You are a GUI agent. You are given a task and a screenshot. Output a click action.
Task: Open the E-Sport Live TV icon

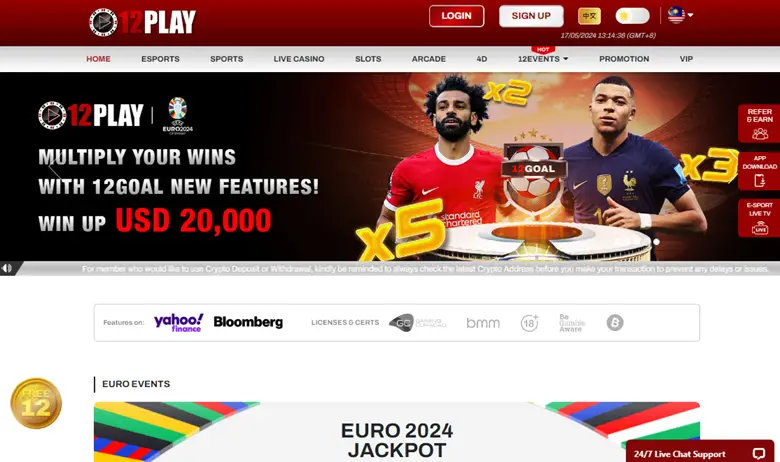759,218
